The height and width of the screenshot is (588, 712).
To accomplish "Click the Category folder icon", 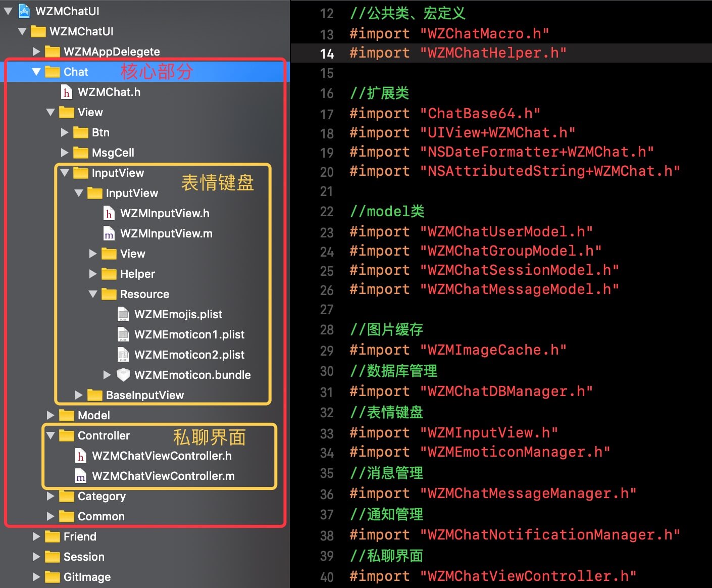I will [67, 496].
